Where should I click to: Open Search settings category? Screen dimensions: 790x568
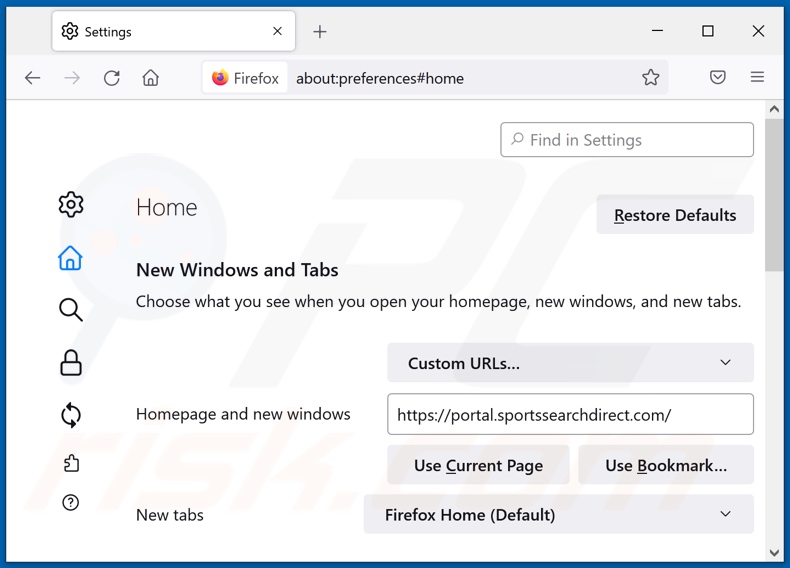pos(71,310)
